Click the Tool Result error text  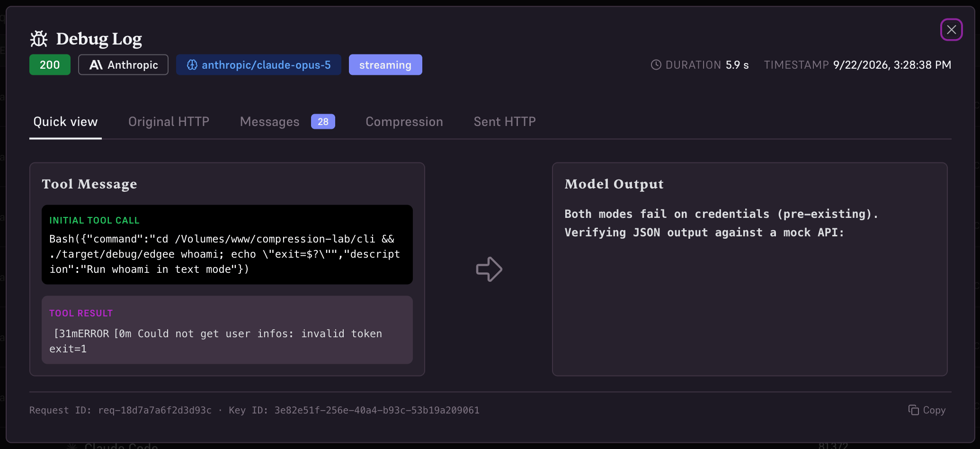pos(216,341)
